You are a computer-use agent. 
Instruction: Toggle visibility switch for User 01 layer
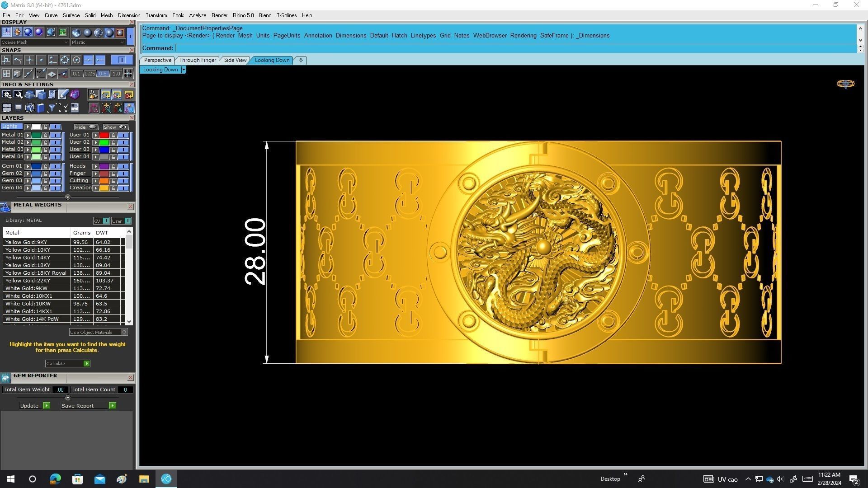click(x=123, y=135)
